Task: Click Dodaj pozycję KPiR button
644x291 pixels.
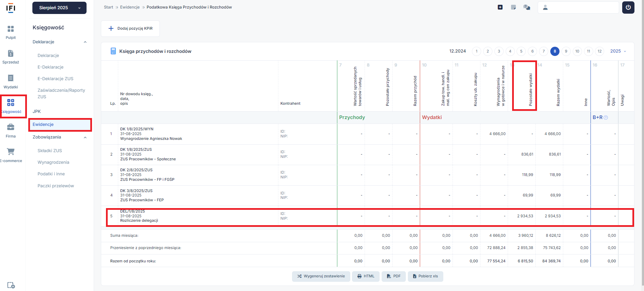Action: click(x=130, y=29)
